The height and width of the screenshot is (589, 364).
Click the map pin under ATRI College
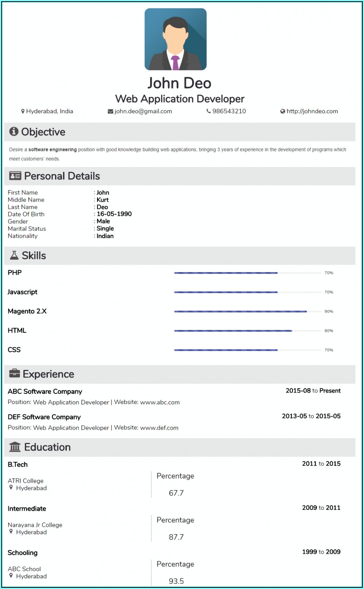click(x=11, y=488)
